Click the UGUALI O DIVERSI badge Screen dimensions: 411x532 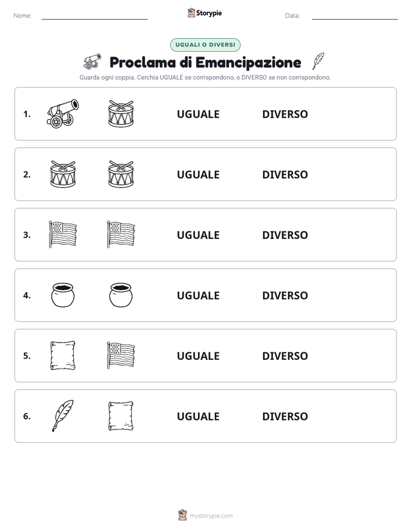205,45
